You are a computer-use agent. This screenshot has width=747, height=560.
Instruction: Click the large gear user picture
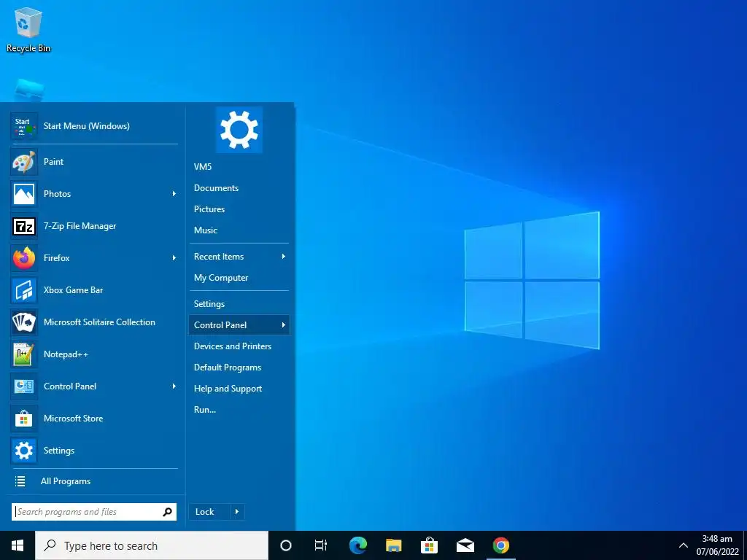click(x=239, y=130)
